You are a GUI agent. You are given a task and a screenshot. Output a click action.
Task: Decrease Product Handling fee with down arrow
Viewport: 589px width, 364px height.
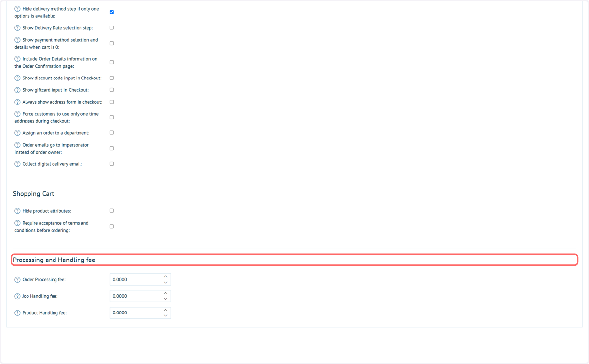pyautogui.click(x=166, y=316)
